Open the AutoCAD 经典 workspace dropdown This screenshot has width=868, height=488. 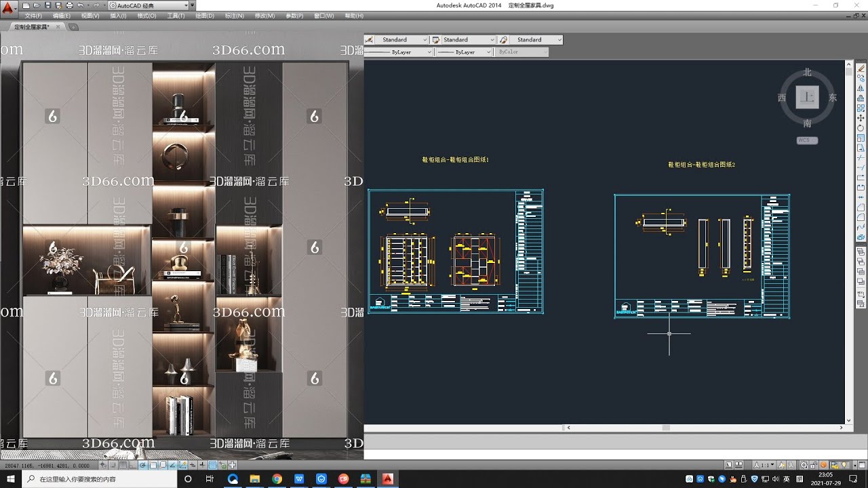[149, 5]
